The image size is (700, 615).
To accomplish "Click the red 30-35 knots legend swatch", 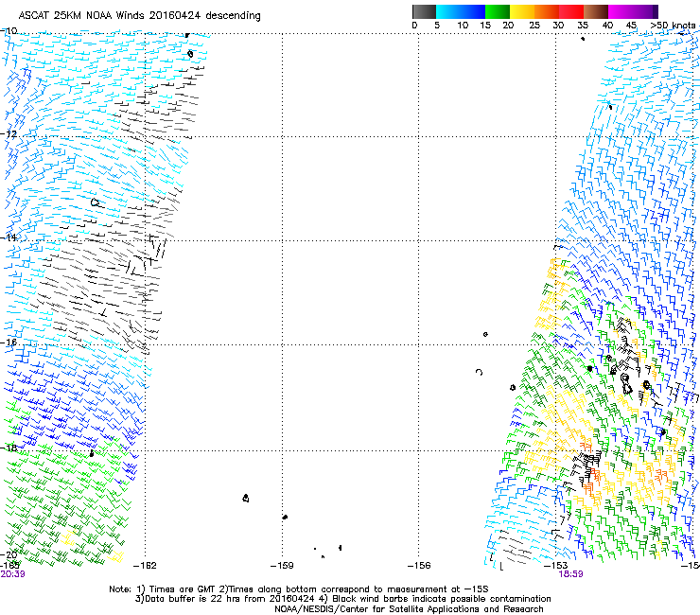I will pos(571,11).
